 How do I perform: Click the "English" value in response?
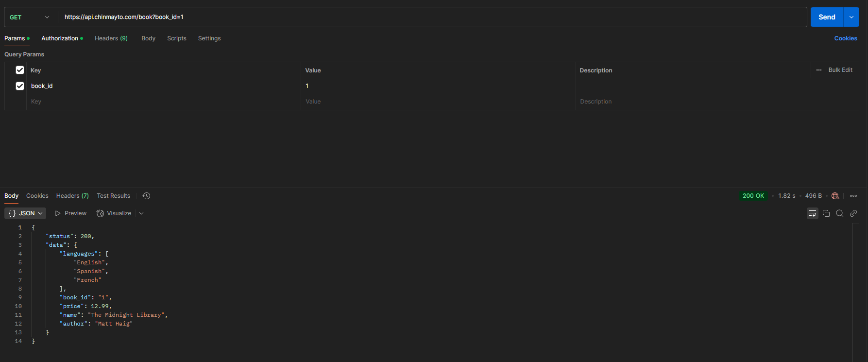tap(89, 262)
